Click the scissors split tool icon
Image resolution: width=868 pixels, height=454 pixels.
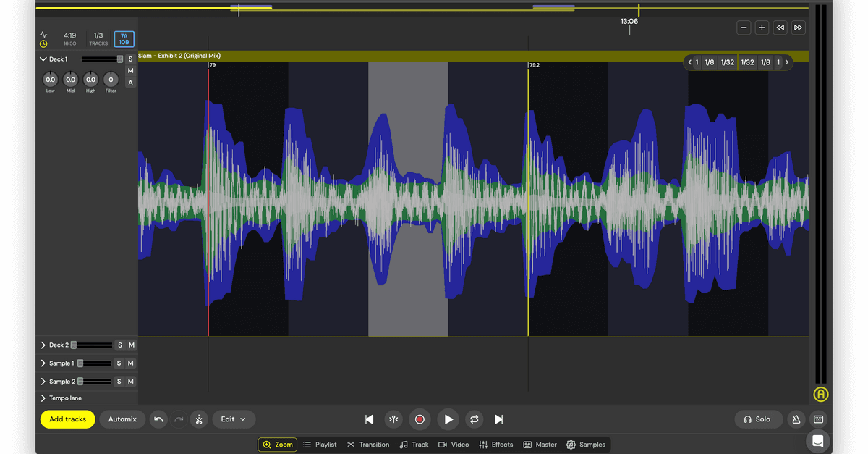tap(199, 419)
